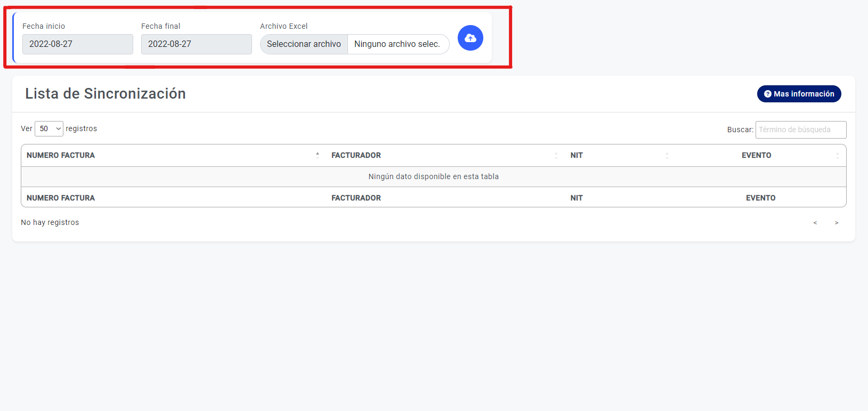
Task: Click the blue cloud upload button
Action: [470, 38]
